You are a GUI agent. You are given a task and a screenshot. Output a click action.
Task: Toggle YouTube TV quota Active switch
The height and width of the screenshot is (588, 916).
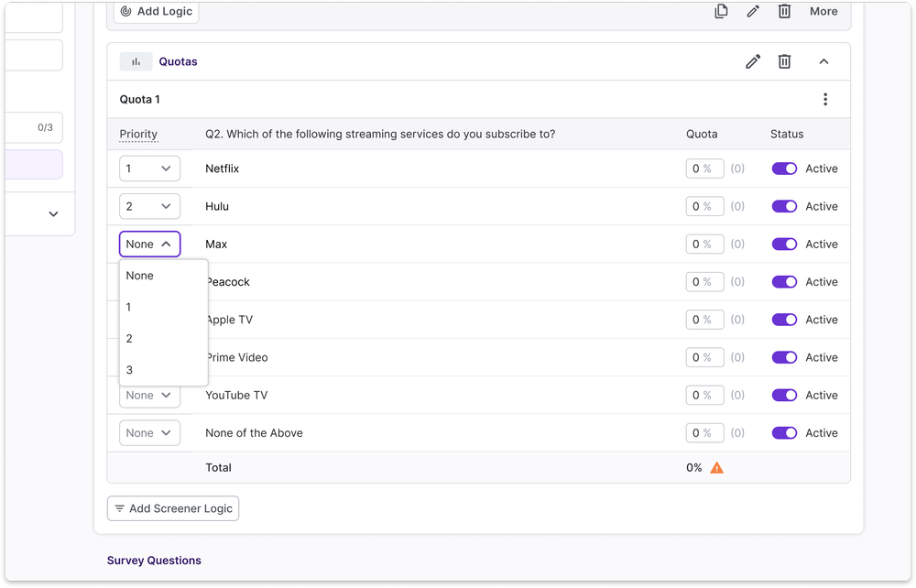(x=784, y=396)
